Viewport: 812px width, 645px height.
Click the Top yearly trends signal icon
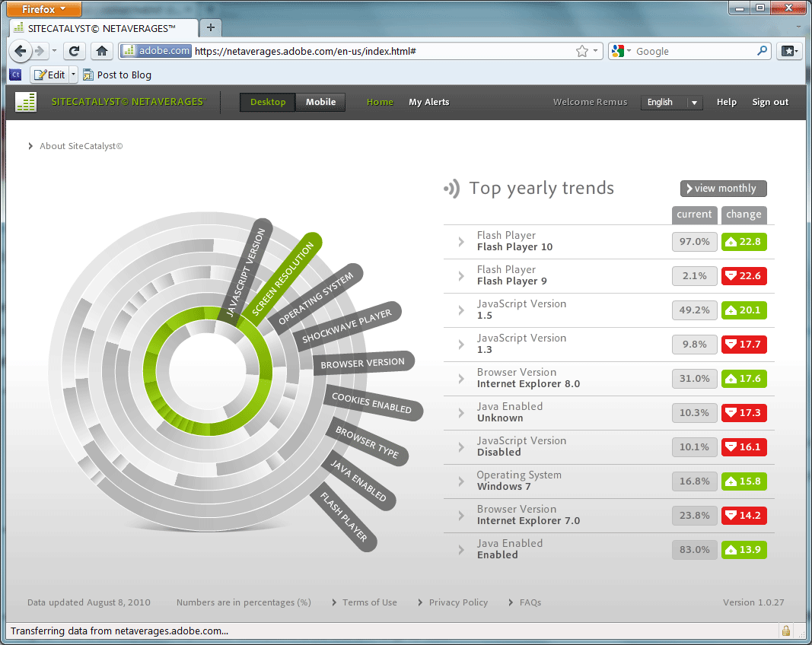pyautogui.click(x=452, y=188)
